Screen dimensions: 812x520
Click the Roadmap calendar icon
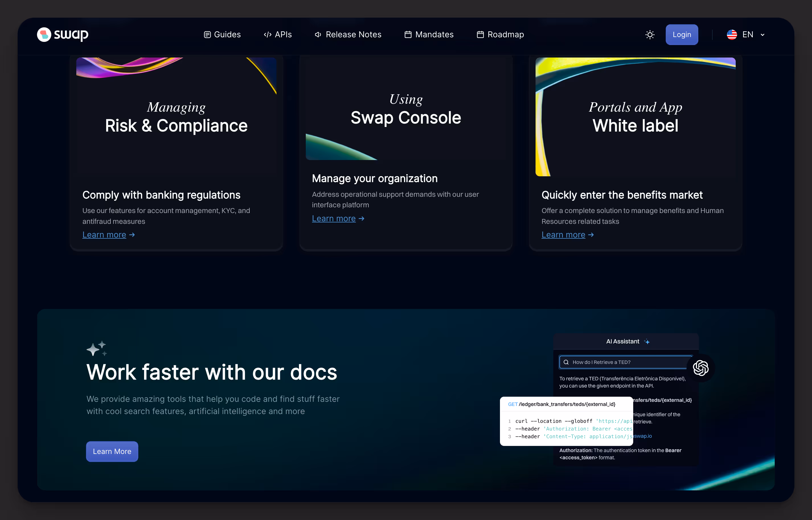pos(480,34)
